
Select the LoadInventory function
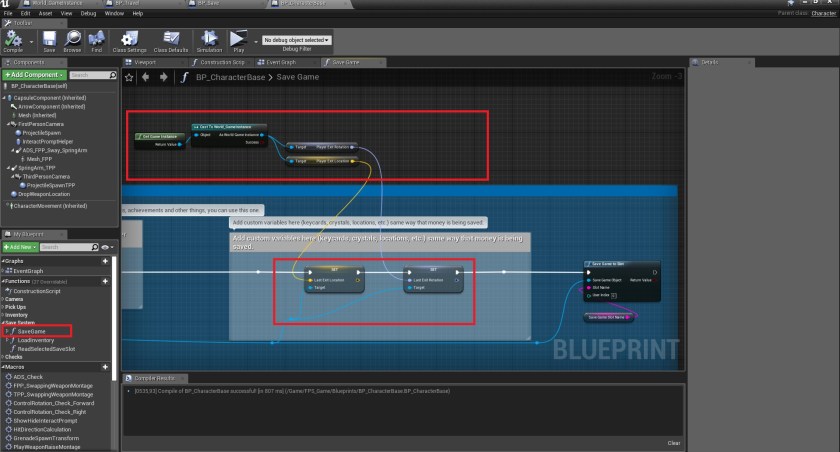click(35, 339)
